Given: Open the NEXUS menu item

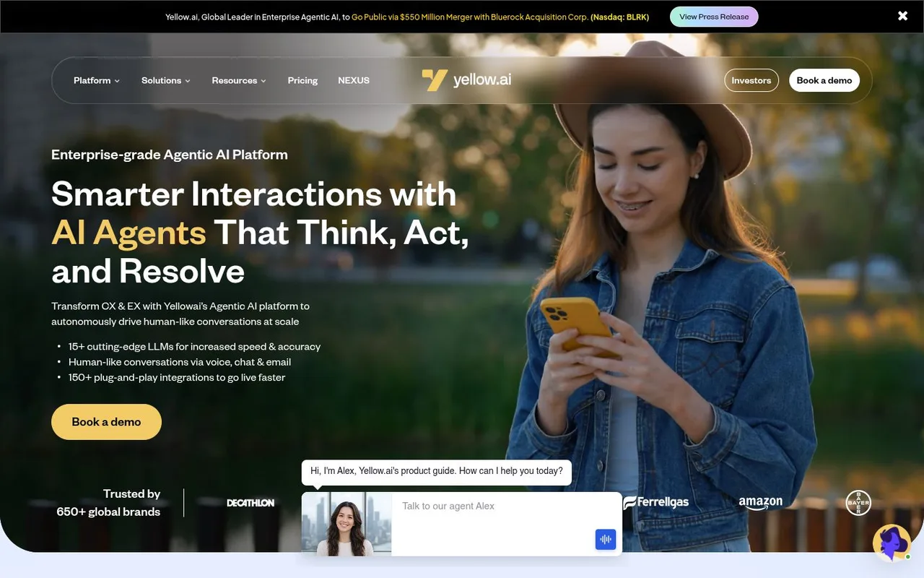Looking at the screenshot, I should pyautogui.click(x=354, y=80).
